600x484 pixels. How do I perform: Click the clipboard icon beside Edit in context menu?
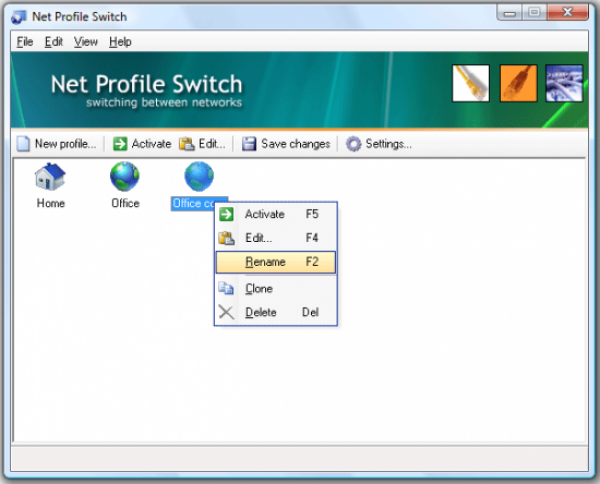226,238
